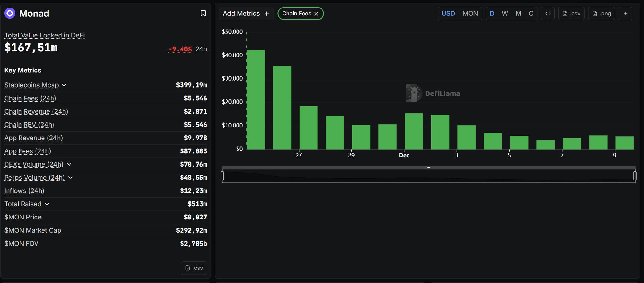
Task: Select the weekly W interval
Action: tap(505, 14)
